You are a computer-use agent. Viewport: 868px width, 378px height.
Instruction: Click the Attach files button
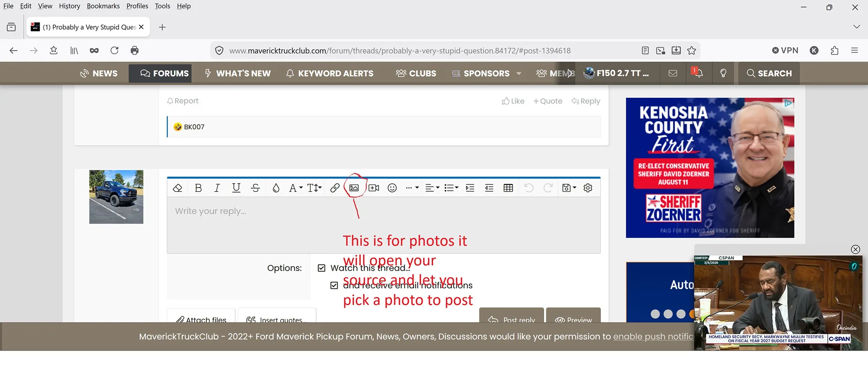click(x=201, y=316)
